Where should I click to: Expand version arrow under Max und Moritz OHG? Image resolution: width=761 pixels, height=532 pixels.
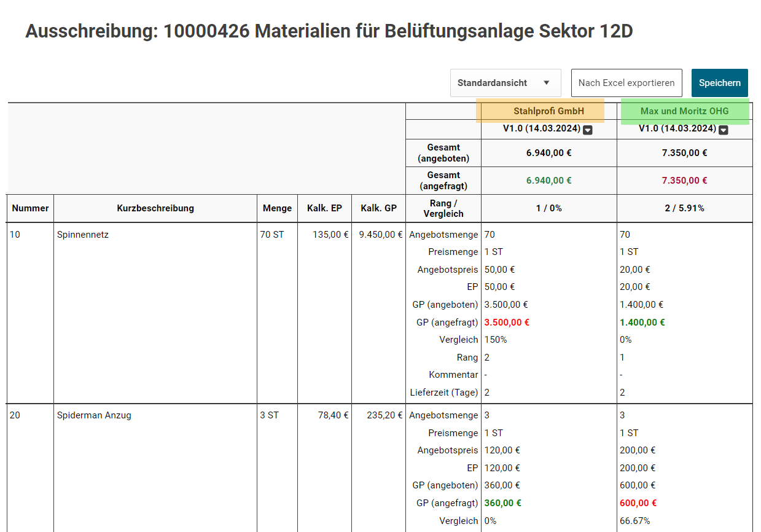pyautogui.click(x=724, y=130)
